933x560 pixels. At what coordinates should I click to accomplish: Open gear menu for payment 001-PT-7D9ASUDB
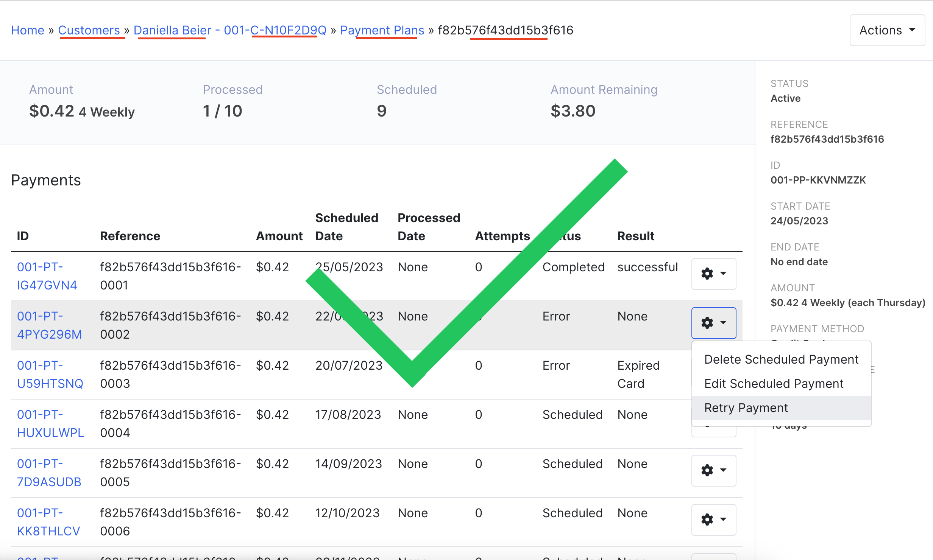[x=713, y=470]
